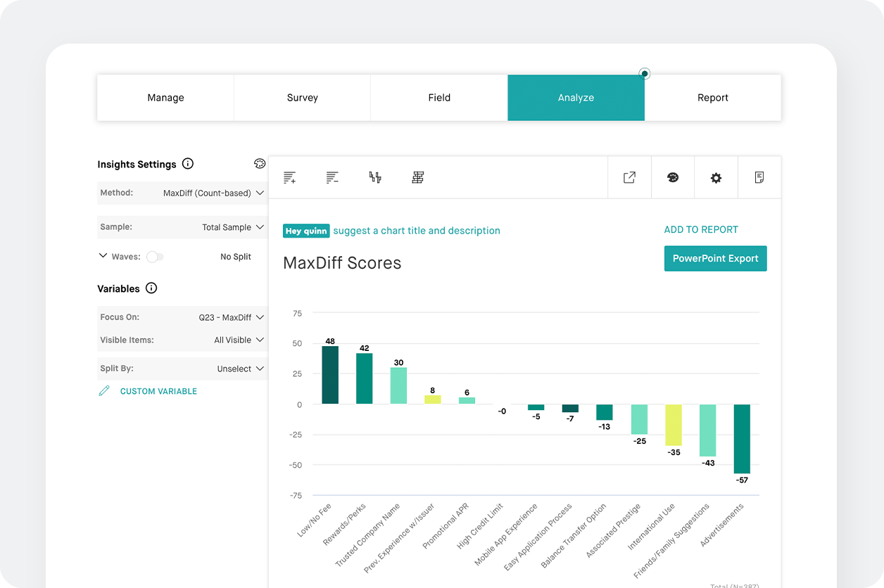Click the Trusted Company Name bar valued 30
The width and height of the screenshot is (884, 588).
click(398, 386)
